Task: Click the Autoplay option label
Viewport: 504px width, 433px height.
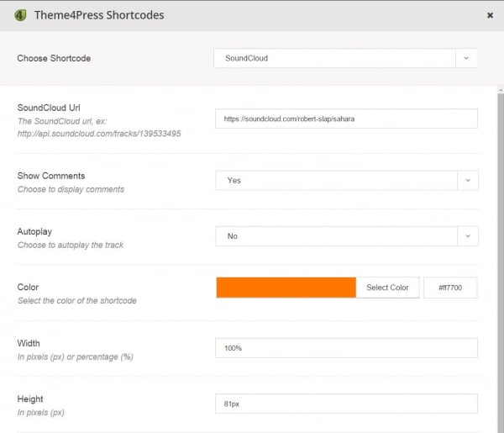Action: point(34,231)
